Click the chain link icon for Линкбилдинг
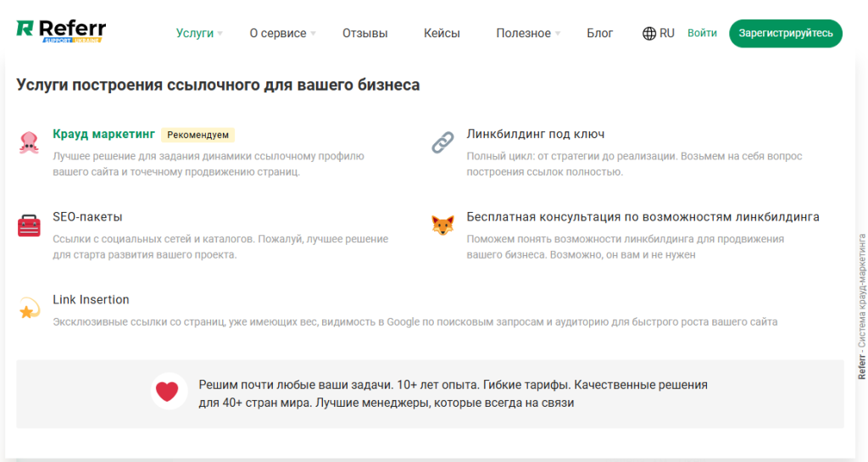Screen dimensions: 868x462 [442, 142]
